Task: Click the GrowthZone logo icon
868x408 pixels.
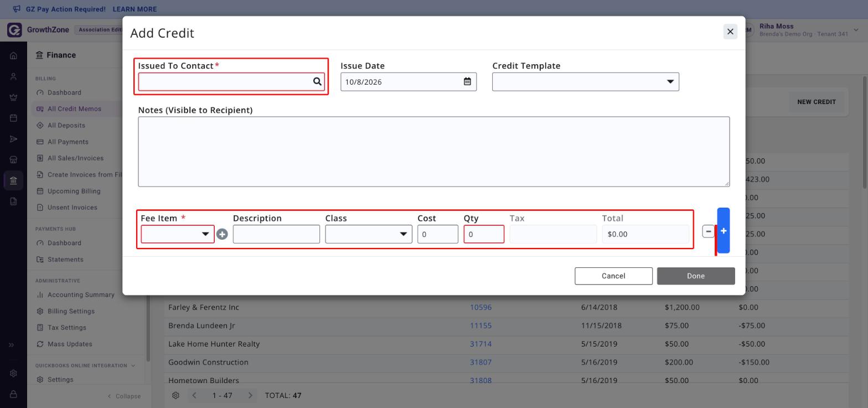Action: click(14, 30)
